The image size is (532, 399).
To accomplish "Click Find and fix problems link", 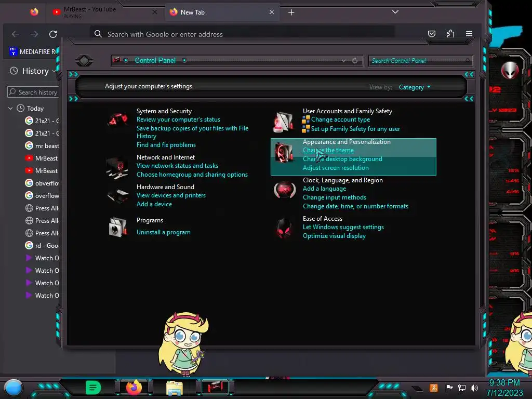I will pyautogui.click(x=166, y=145).
